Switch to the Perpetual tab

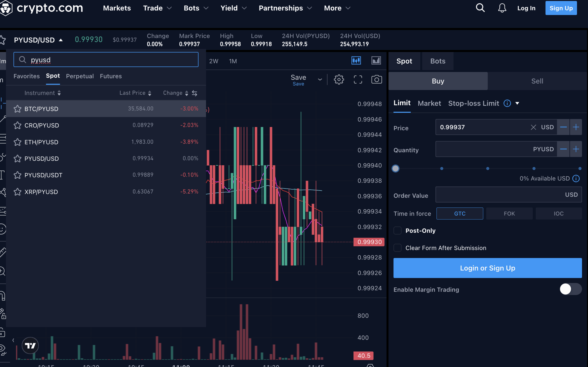[80, 76]
